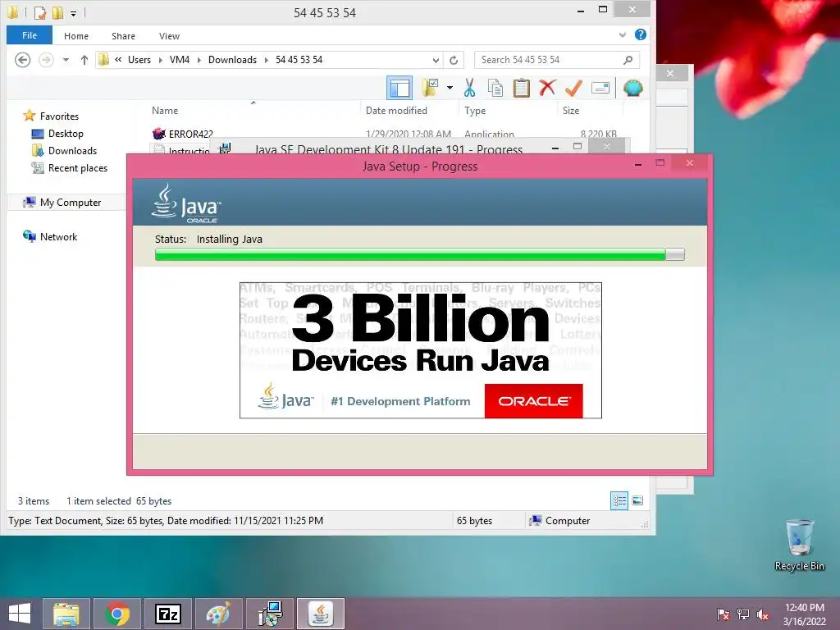Go forward with the Forward arrow

pyautogui.click(x=46, y=59)
